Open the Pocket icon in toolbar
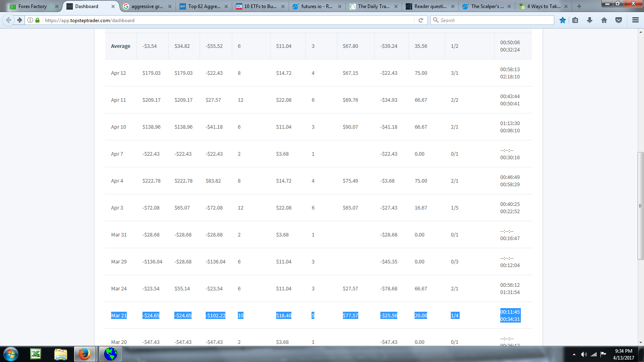The image size is (644, 362). pyautogui.click(x=619, y=20)
